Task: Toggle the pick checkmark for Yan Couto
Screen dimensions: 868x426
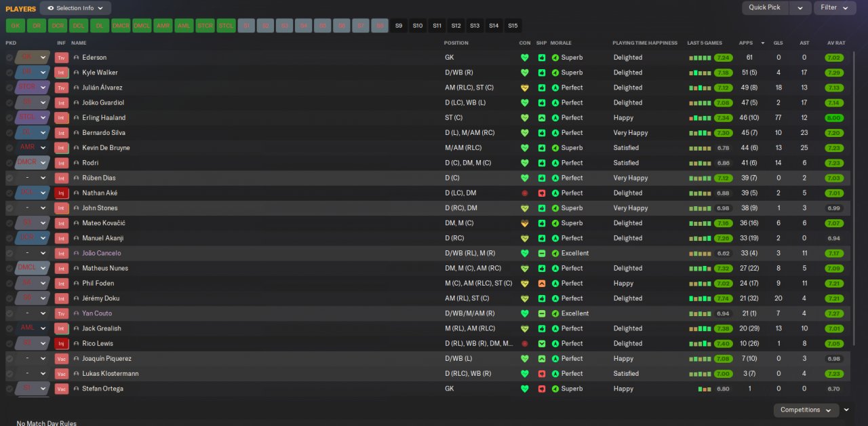Action: [9, 313]
